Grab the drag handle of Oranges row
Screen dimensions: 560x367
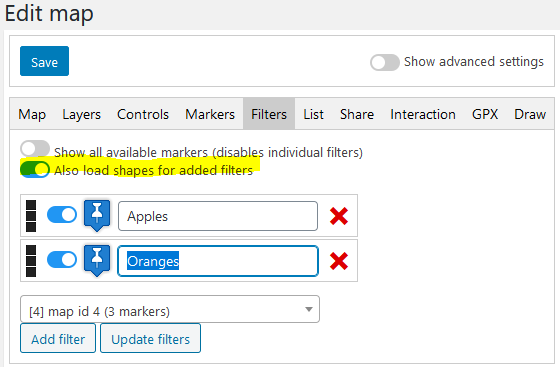click(31, 261)
